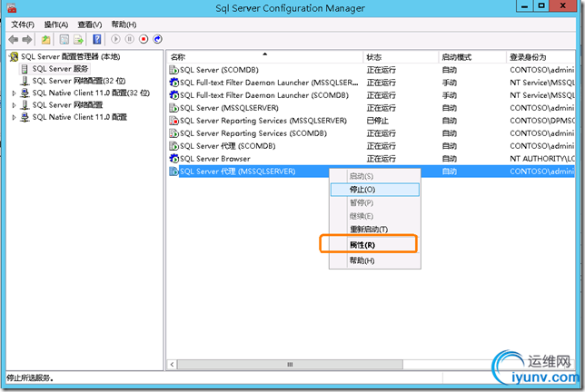Select SQL Server 网络配置(32 位) tree item
Screen dimensions: 585x392
pos(79,81)
